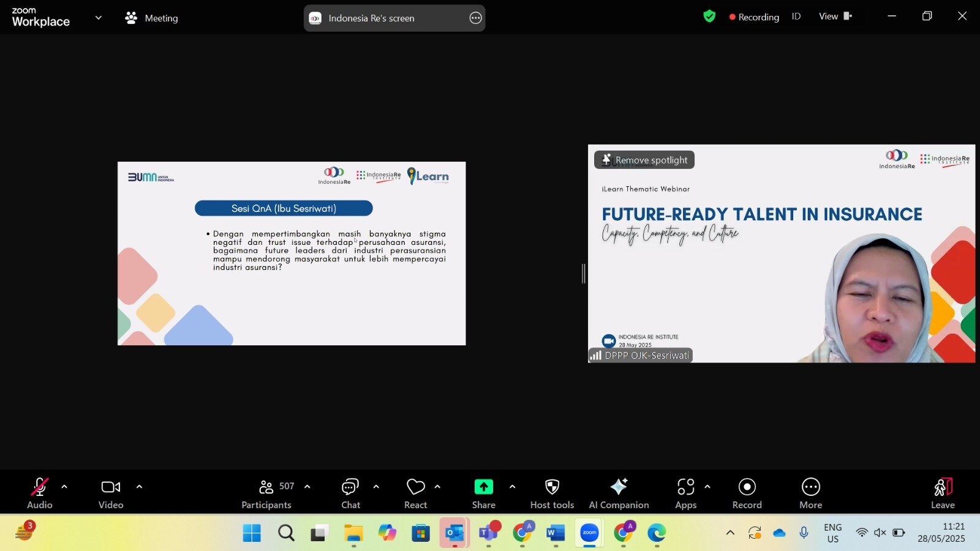Open the View layout menu
980x551 pixels.
coord(835,17)
